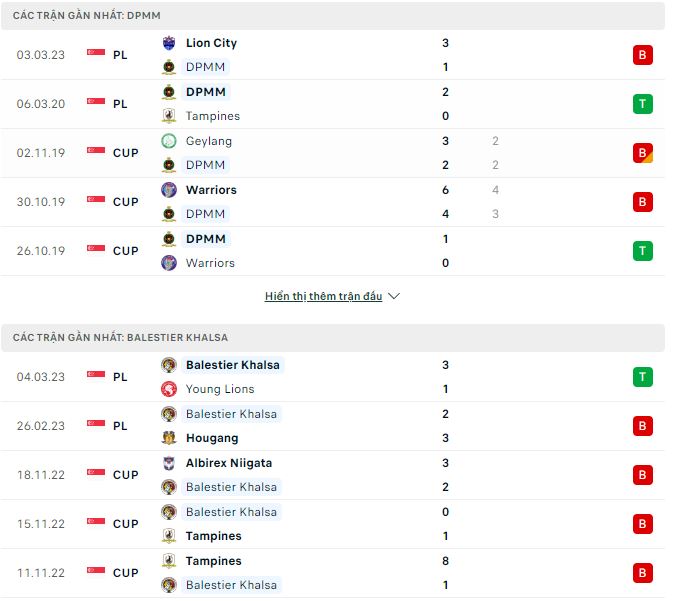Click the green T badge for 26.10.19 match
This screenshot has height=601, width=673.
click(x=642, y=251)
